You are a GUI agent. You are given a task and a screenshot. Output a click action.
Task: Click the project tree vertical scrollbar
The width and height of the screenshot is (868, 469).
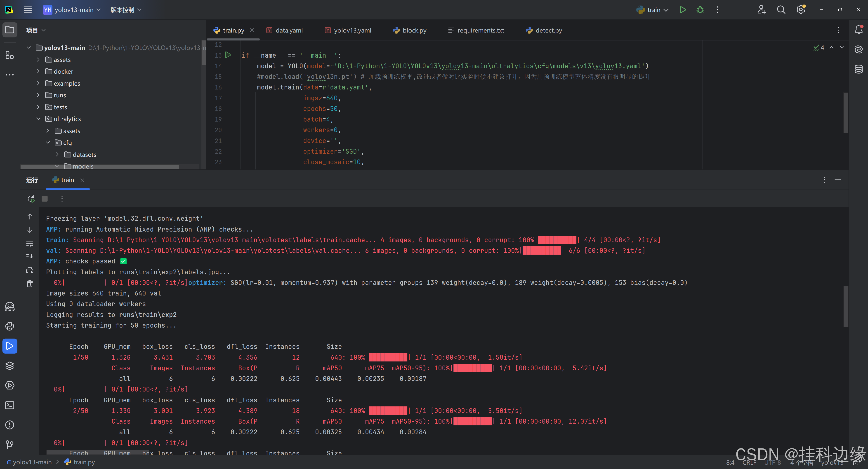pyautogui.click(x=203, y=53)
